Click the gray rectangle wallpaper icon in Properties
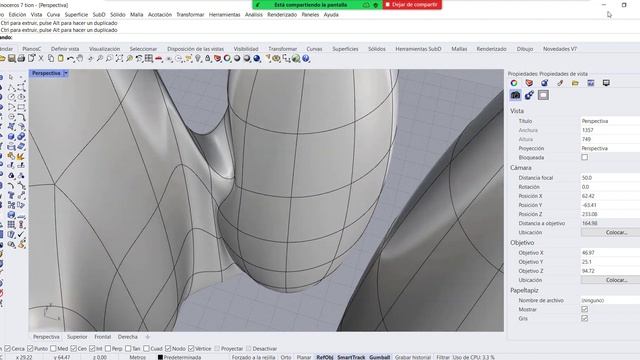640x360 pixels. tap(543, 95)
